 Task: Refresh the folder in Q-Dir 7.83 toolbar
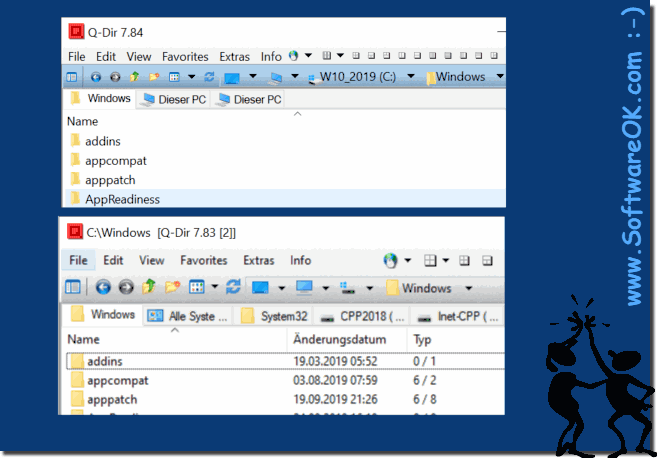pos(233,287)
